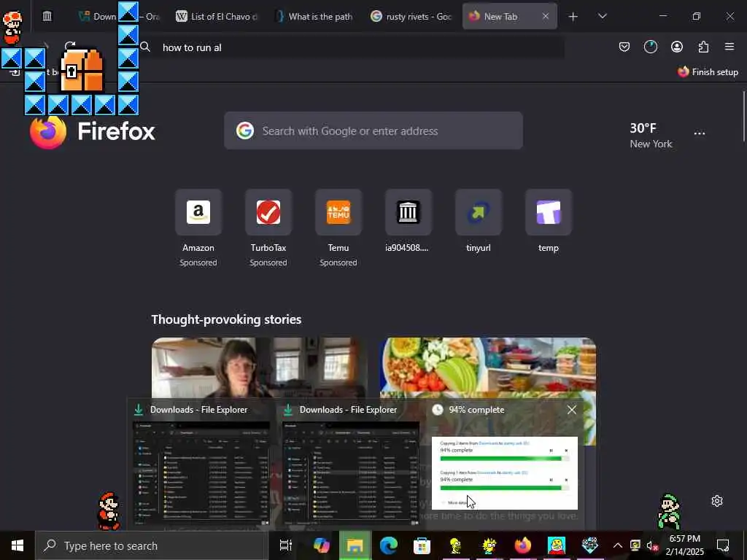The image size is (747, 560).
Task: Expand the list all tabs dropdown
Action: 602,16
